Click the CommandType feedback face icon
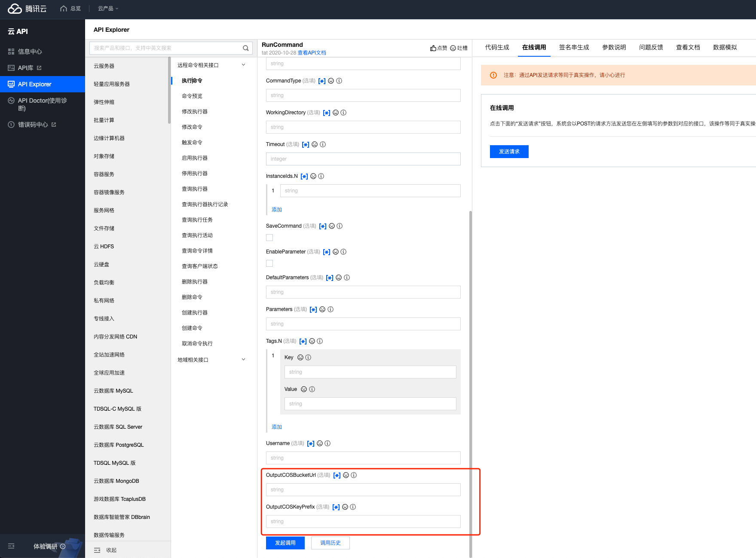 tap(331, 81)
